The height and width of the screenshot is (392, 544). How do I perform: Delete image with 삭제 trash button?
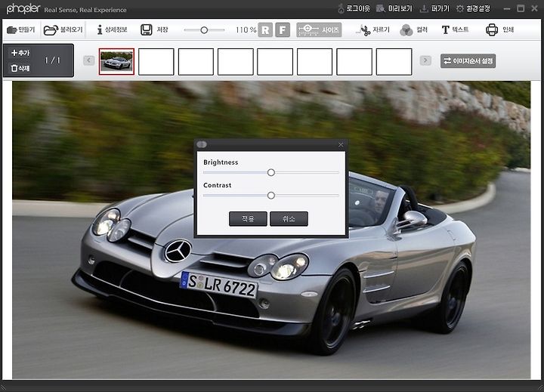coord(20,68)
